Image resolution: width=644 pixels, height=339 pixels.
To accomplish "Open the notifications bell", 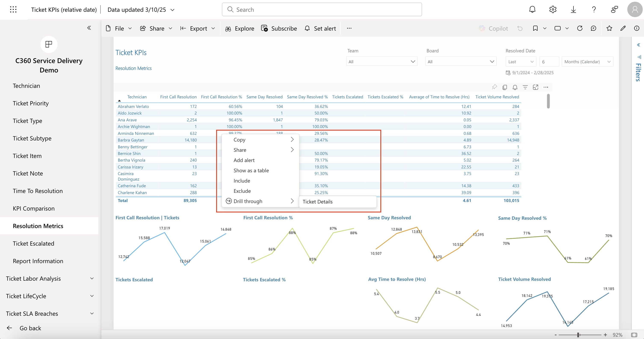I will click(532, 9).
